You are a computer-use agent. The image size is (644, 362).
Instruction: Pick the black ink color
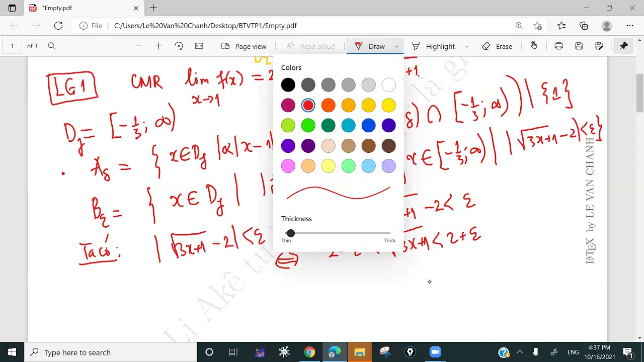[x=288, y=85]
